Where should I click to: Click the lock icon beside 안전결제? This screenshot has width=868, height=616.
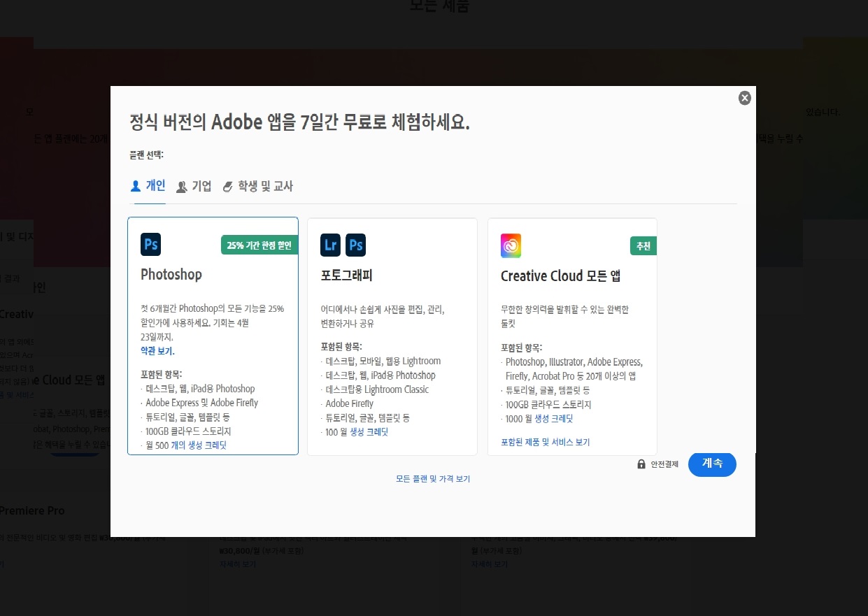point(641,464)
